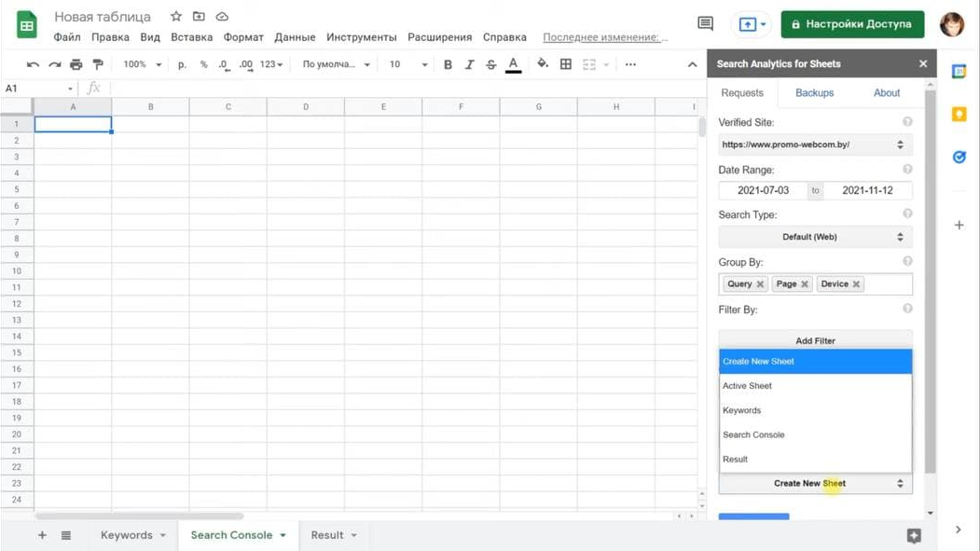Image resolution: width=980 pixels, height=551 pixels.
Task: Remove the Device tag from Group By
Action: coord(856,284)
